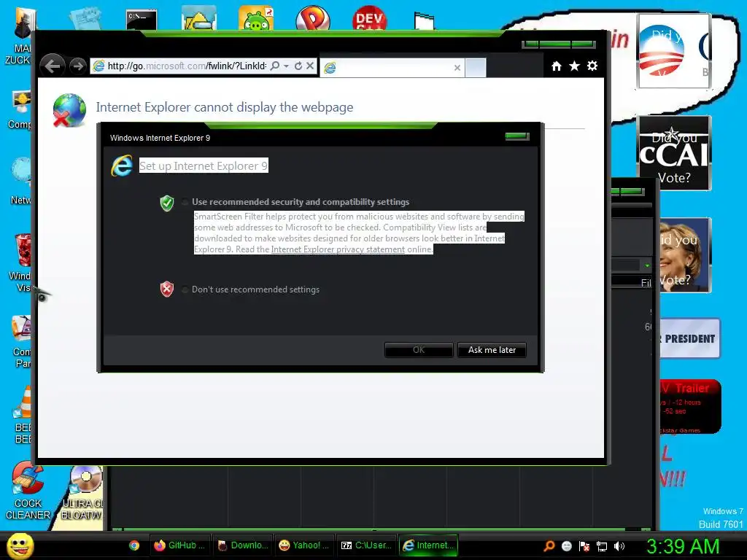Open the green dropdown in background window
747x560 pixels.
(647, 265)
